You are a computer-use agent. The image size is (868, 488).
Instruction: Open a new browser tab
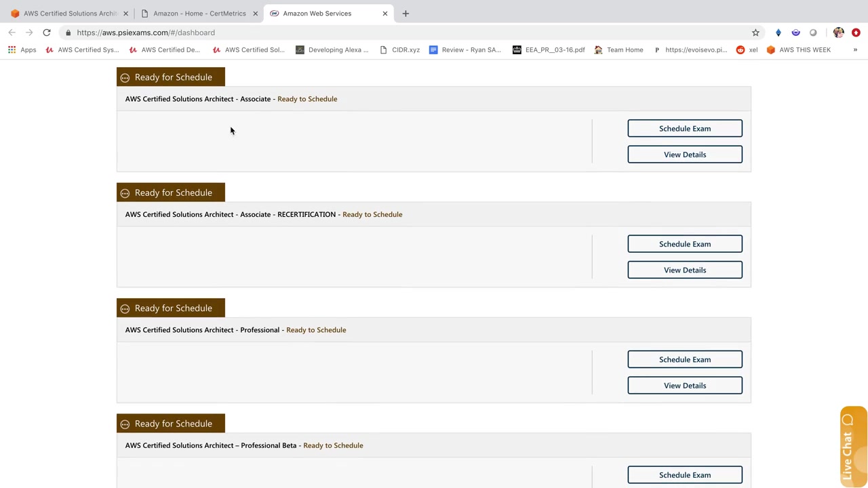(x=406, y=14)
